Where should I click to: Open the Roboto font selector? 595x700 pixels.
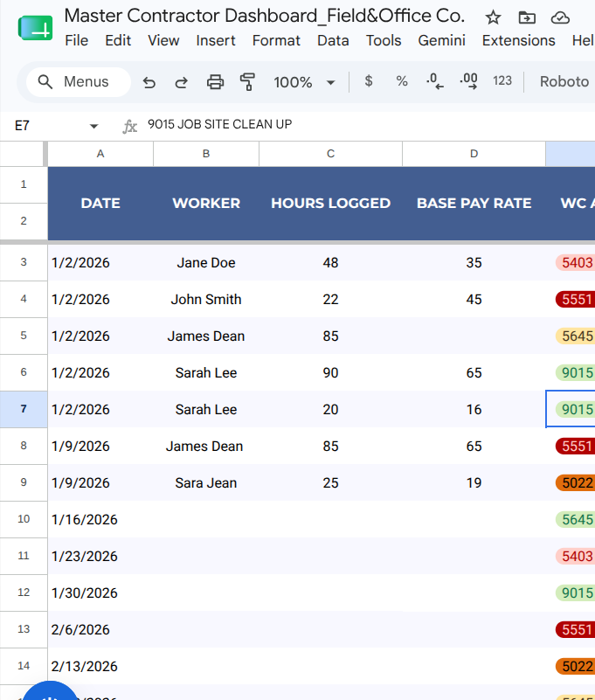[x=564, y=81]
